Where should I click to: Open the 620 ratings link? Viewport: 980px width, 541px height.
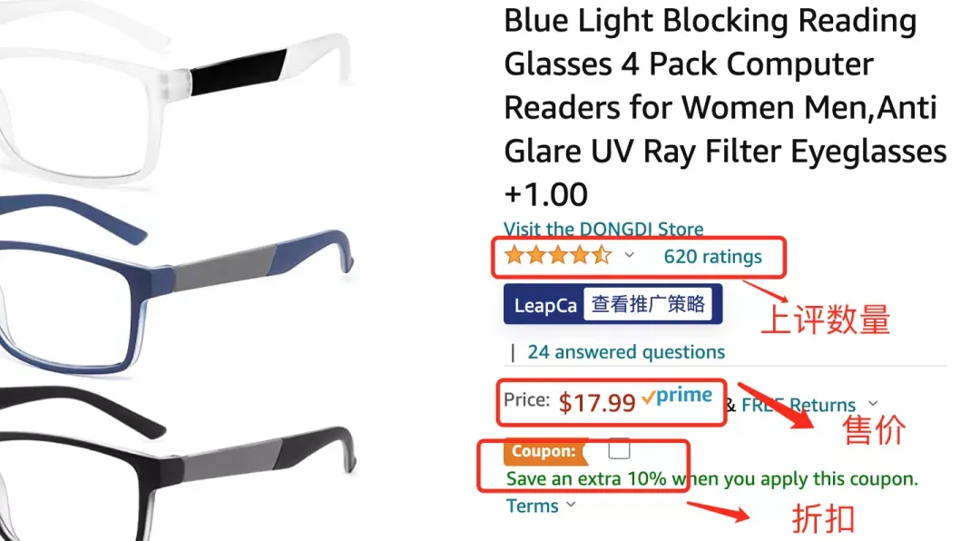pyautogui.click(x=712, y=256)
